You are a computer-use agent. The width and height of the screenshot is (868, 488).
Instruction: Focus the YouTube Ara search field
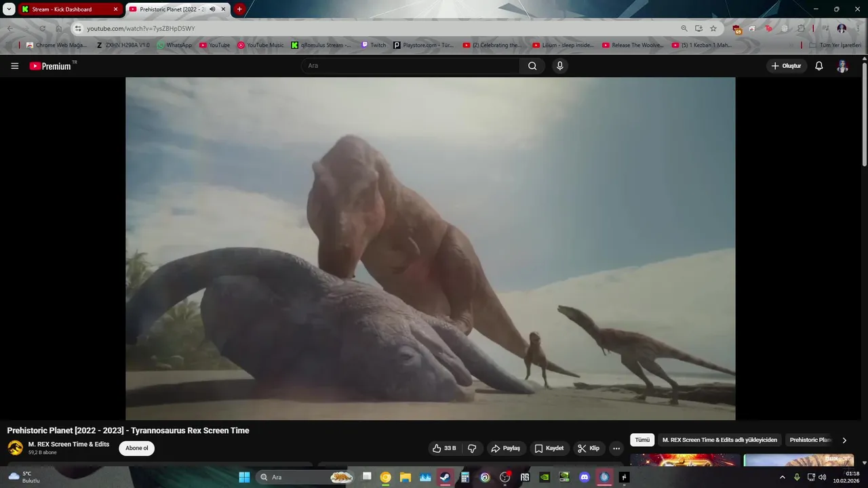[410, 66]
